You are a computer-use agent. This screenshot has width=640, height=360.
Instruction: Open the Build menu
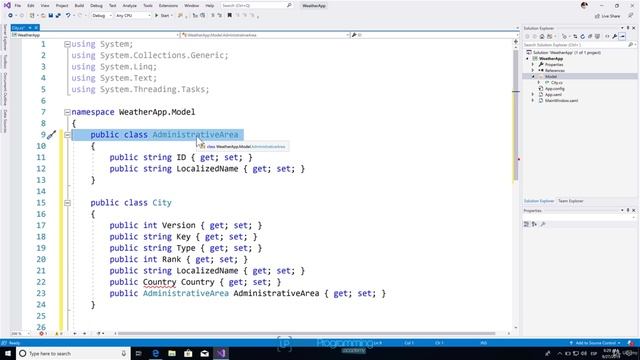79,6
